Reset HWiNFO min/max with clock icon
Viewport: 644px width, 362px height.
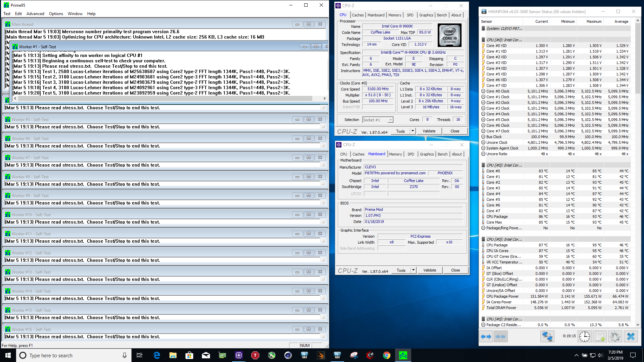tap(585, 337)
